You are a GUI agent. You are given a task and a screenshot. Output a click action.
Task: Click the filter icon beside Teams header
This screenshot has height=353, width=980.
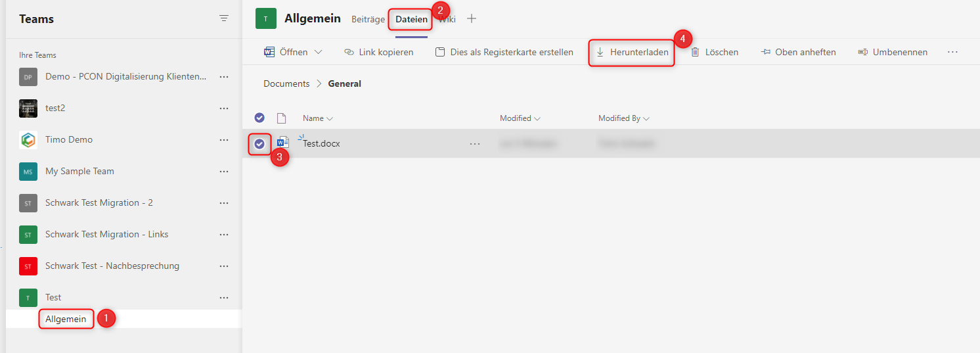click(224, 18)
